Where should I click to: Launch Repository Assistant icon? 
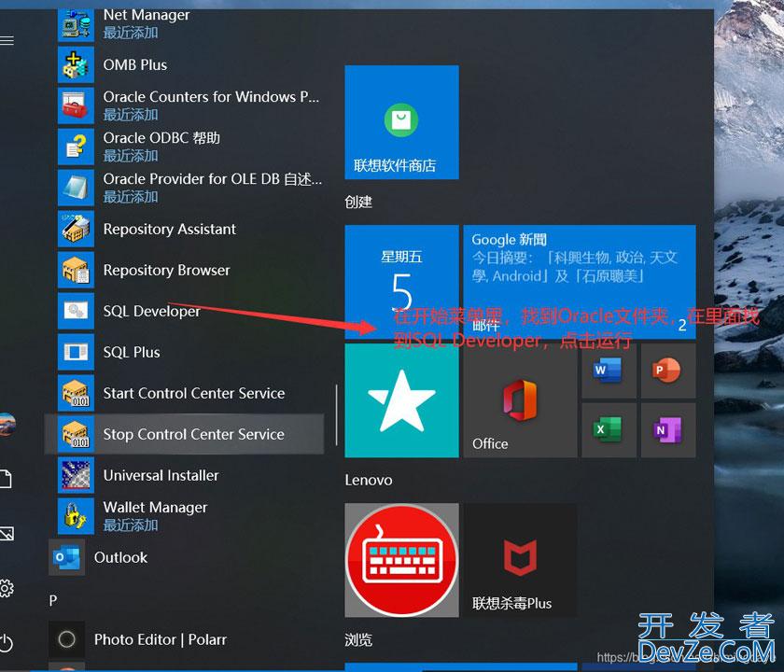pos(76,229)
